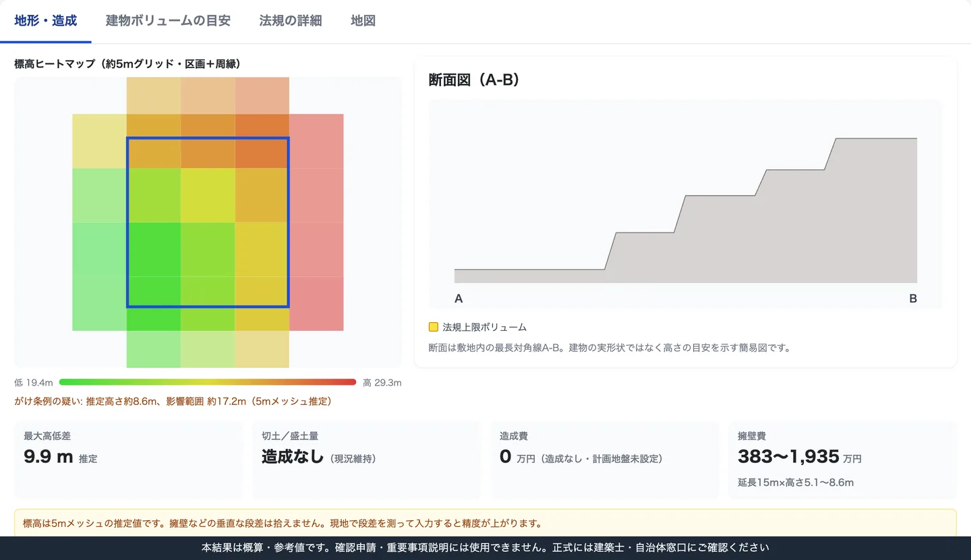Click the 擁壁費 card label
Viewport: 971px width, 560px height.
(752, 436)
